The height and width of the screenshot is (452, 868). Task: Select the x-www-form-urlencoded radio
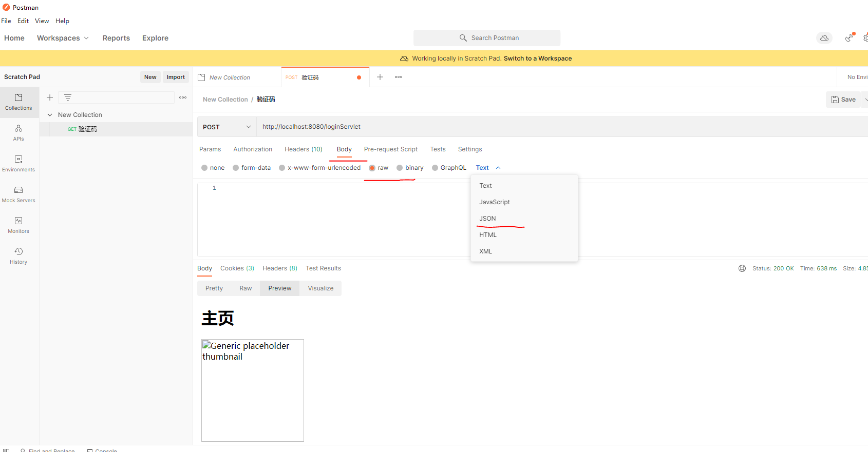tap(282, 168)
